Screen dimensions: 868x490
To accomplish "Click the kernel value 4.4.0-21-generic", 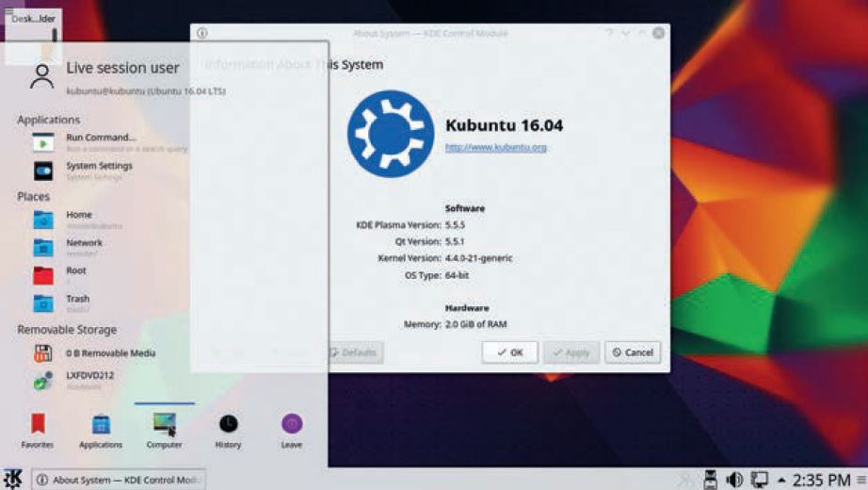I will click(479, 258).
